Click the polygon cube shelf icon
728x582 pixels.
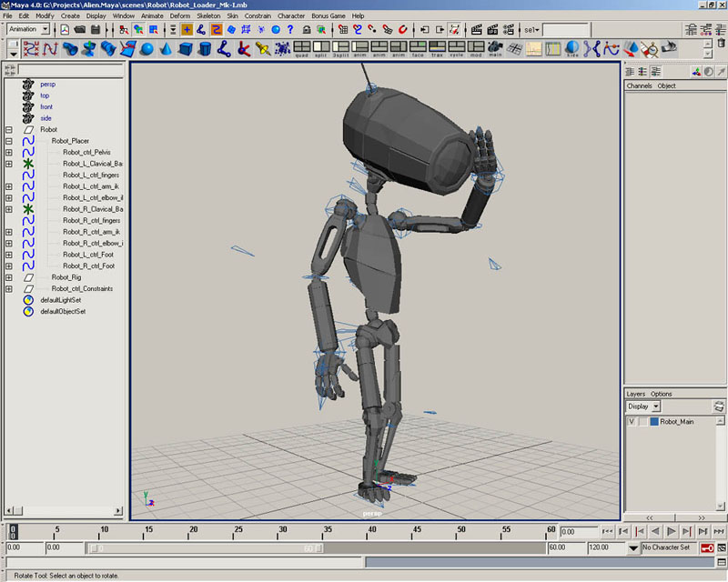(187, 48)
